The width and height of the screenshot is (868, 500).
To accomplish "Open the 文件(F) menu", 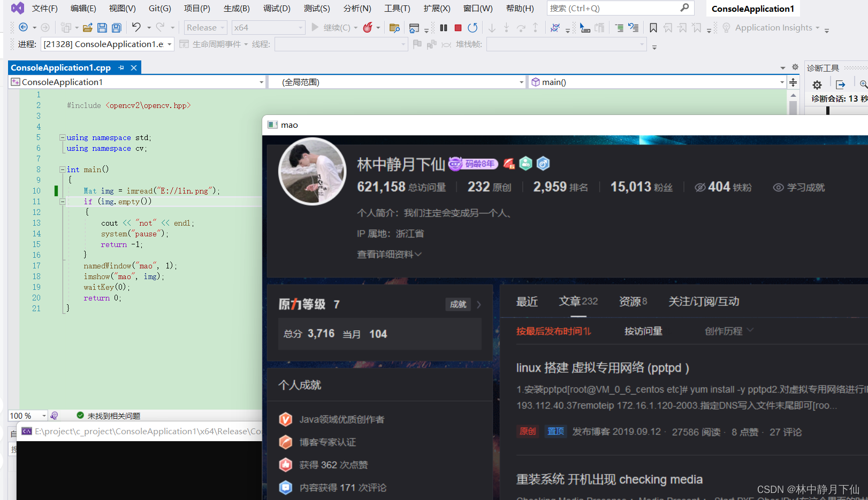I will click(44, 8).
